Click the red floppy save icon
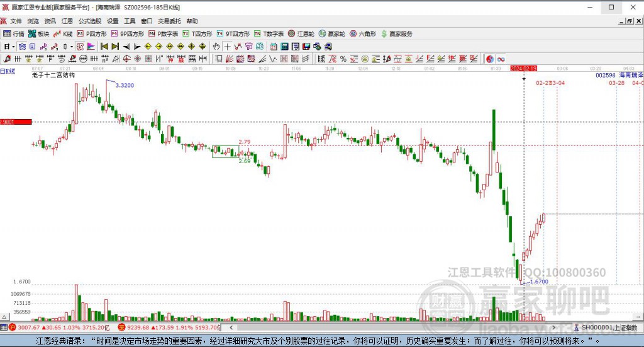Screen dimensions: 644x347 (306, 47)
